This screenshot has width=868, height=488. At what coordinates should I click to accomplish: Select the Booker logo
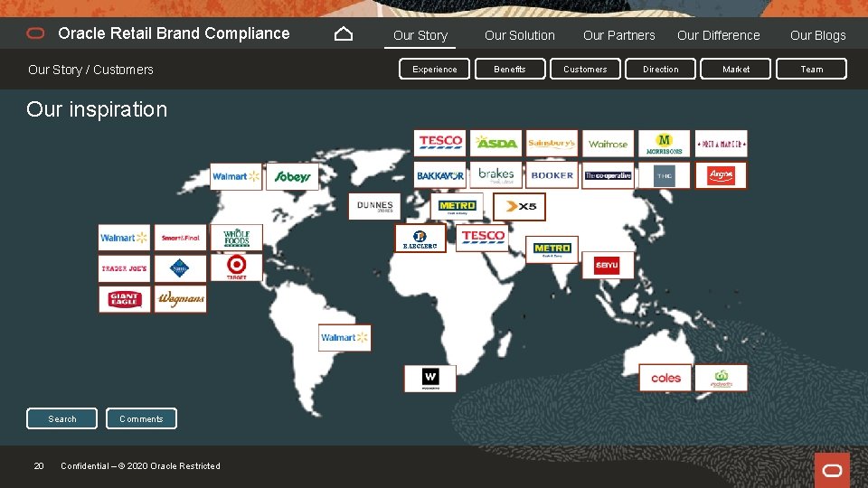click(x=552, y=175)
